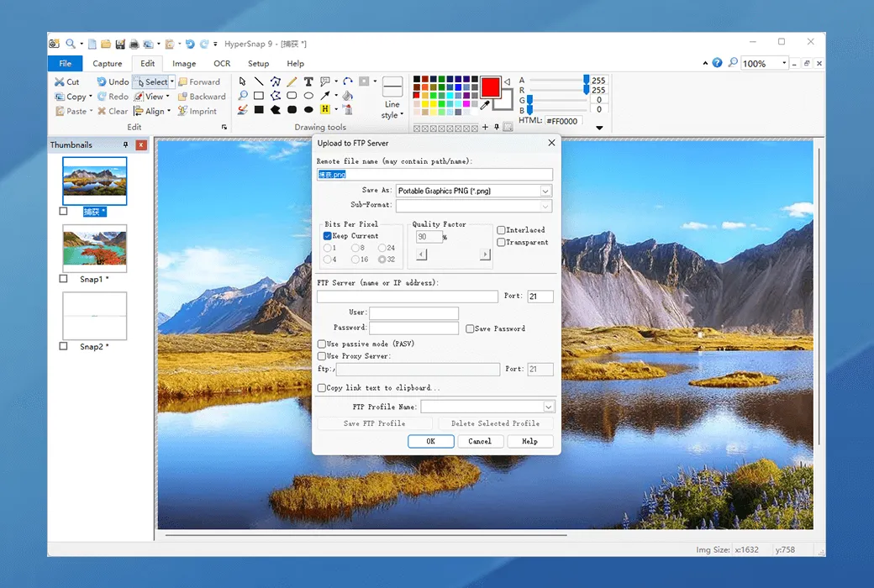Open the Image ribbon tab

point(184,63)
